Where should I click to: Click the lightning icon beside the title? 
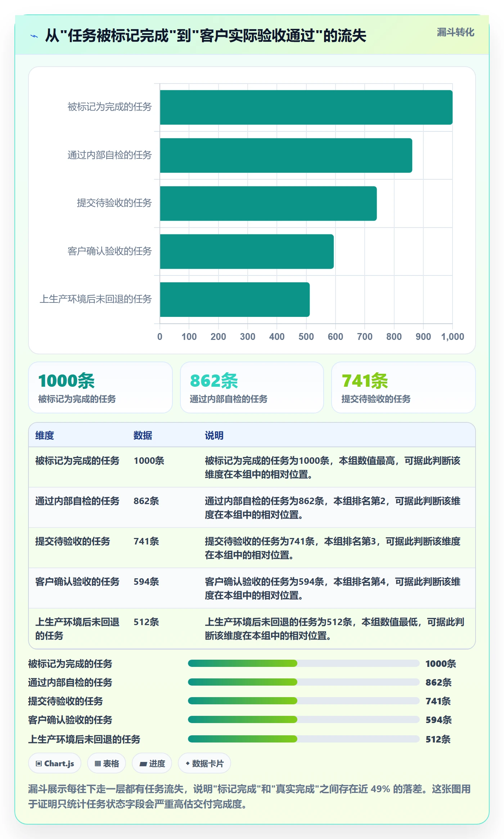coord(34,36)
